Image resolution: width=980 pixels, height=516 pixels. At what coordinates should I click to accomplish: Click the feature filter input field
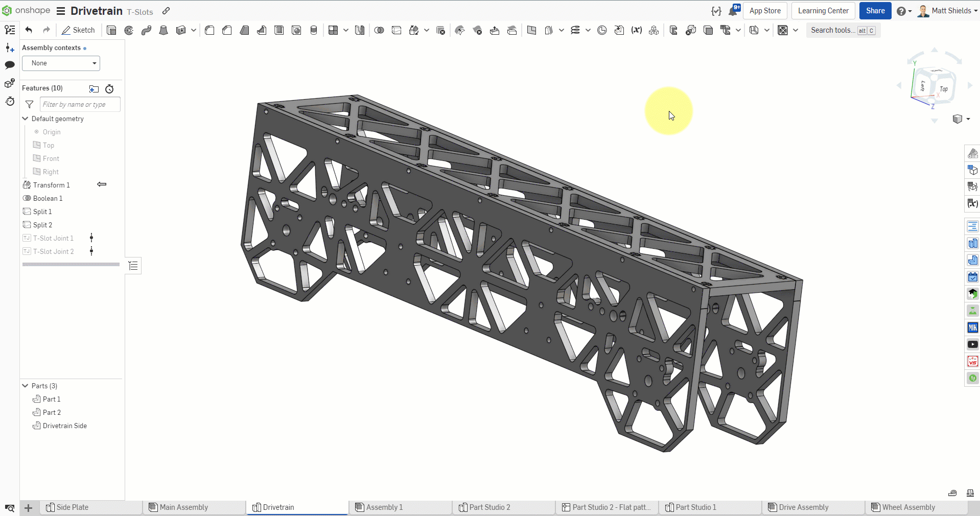coord(79,104)
